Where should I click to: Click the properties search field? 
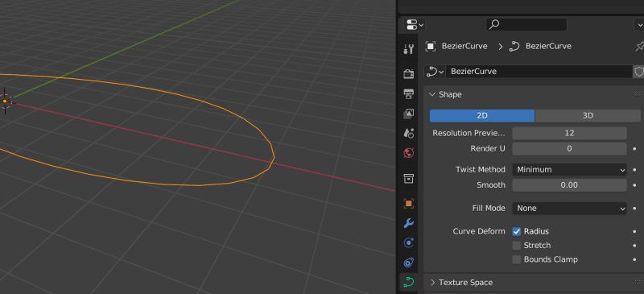(526, 25)
